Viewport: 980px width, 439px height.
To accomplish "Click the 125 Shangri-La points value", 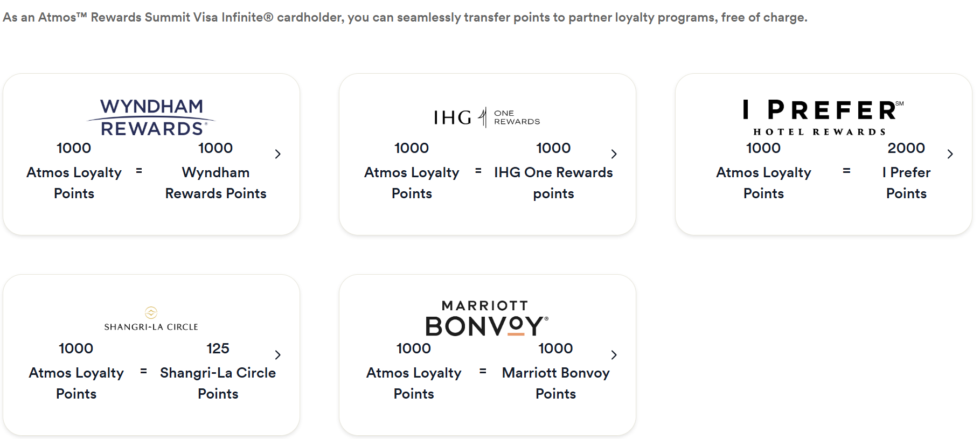I will coord(218,349).
